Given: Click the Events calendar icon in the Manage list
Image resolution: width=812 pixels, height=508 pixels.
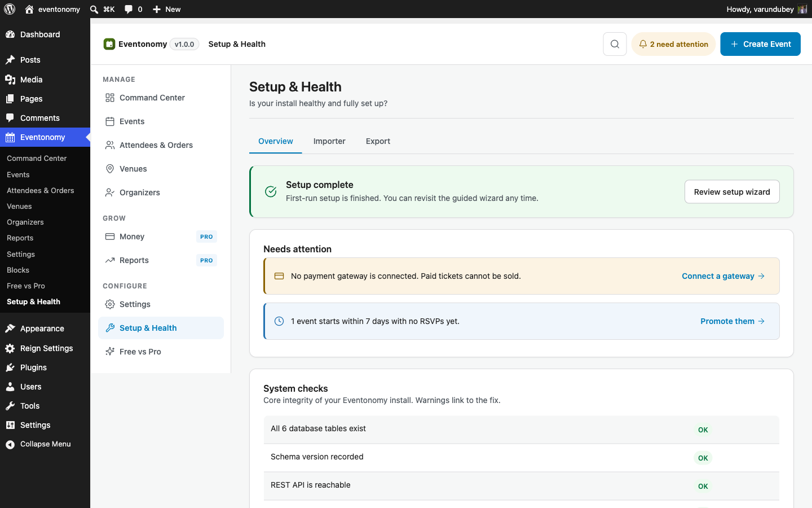Looking at the screenshot, I should pyautogui.click(x=110, y=121).
